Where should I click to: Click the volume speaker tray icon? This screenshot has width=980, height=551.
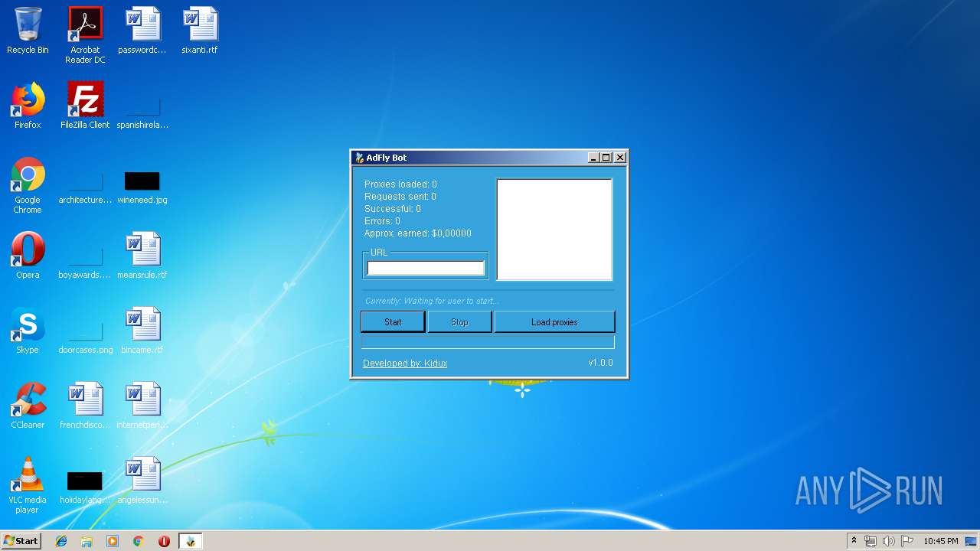[889, 541]
